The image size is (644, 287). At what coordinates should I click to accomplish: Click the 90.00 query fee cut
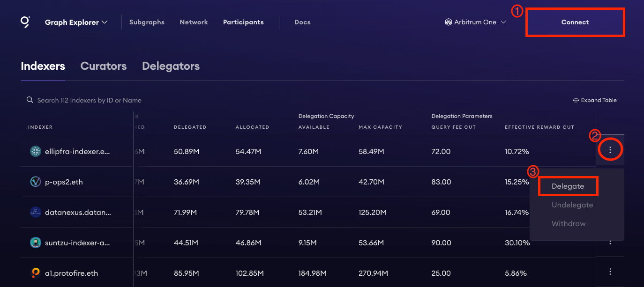(x=442, y=243)
